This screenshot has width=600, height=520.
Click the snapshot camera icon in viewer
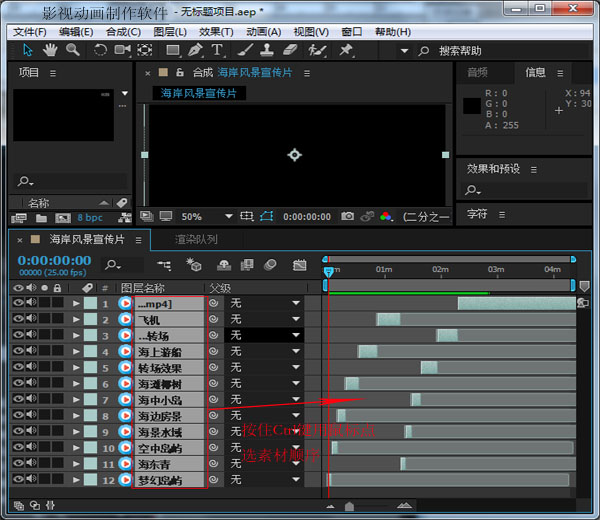tap(348, 216)
